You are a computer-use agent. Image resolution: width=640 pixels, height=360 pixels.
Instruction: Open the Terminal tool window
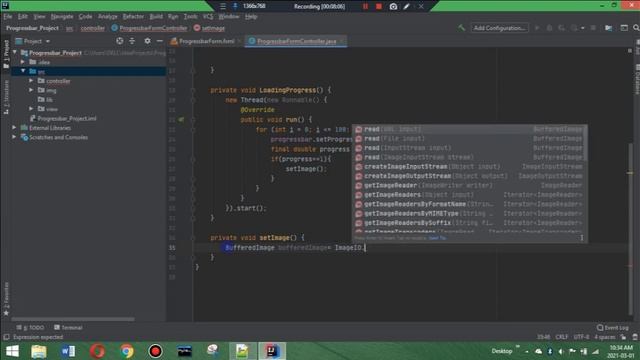click(x=68, y=327)
